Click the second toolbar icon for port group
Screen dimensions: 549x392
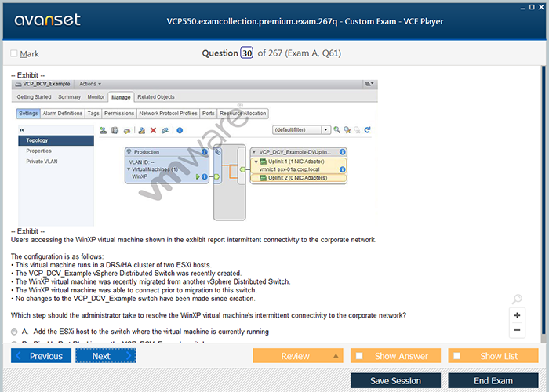coord(115,130)
